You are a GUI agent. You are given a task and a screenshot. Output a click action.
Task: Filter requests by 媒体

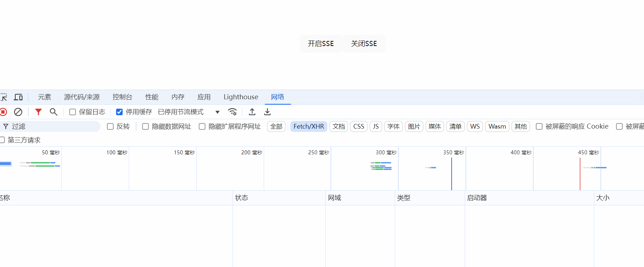435,126
